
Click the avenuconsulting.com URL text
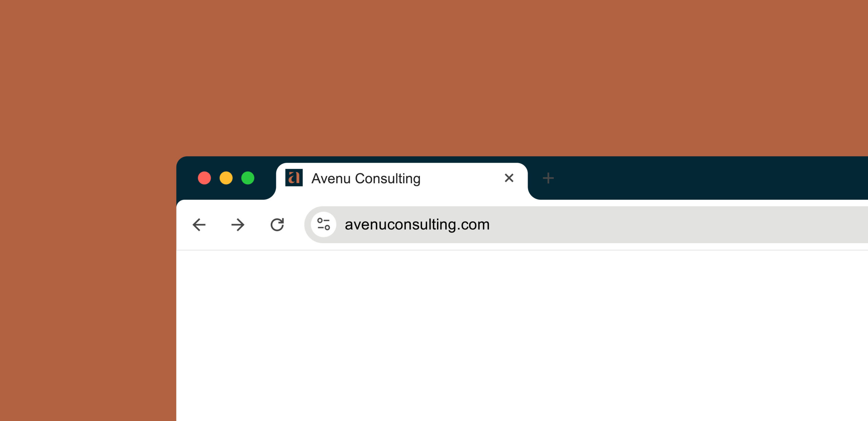[x=417, y=225]
